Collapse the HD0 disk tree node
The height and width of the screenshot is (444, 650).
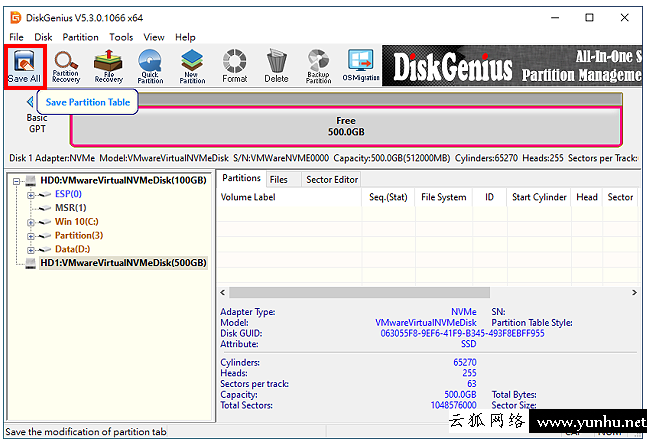17,181
